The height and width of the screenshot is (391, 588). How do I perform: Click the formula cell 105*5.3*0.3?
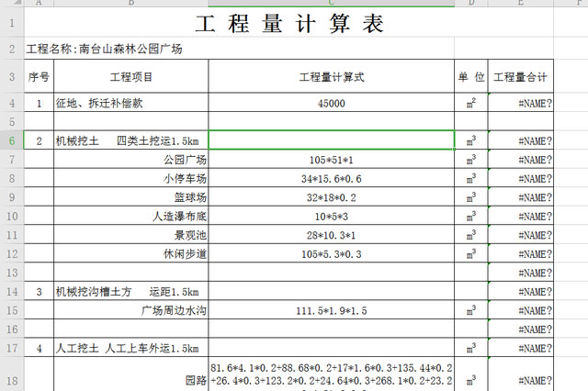tap(331, 253)
